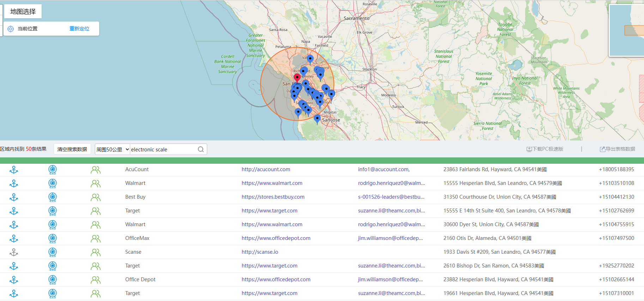Click the red map pin near Berkeley

point(297,78)
